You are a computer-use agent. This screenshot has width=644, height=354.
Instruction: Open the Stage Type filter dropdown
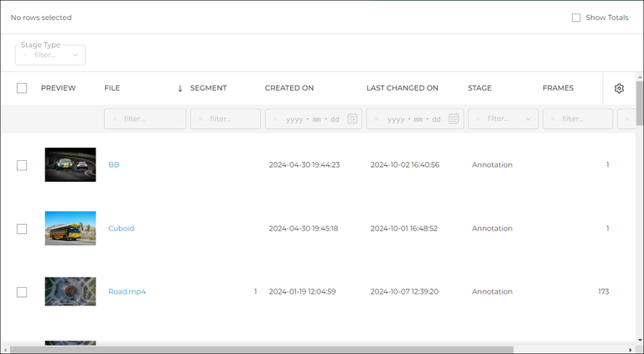[50, 55]
